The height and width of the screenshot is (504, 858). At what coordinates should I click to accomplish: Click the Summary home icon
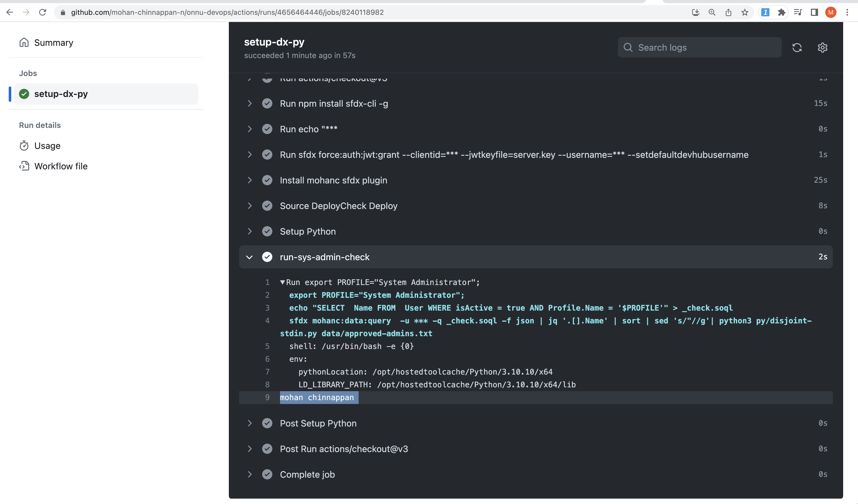coord(24,42)
